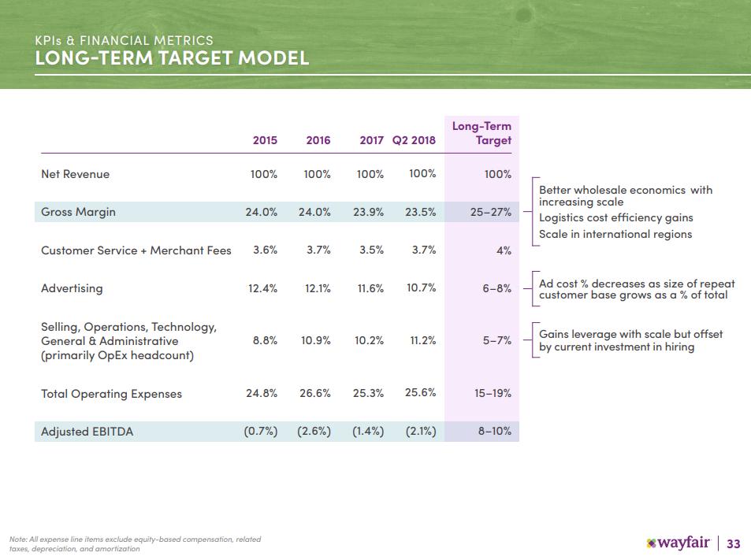Screen dimensions: 751x560
Task: Click the Total Operating Expenses label
Action: 112,394
